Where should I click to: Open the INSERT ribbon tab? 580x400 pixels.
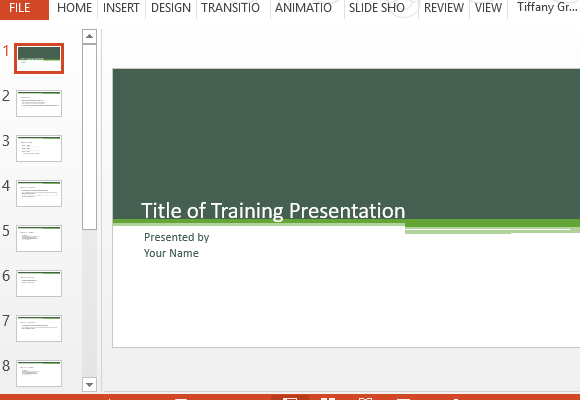point(121,8)
